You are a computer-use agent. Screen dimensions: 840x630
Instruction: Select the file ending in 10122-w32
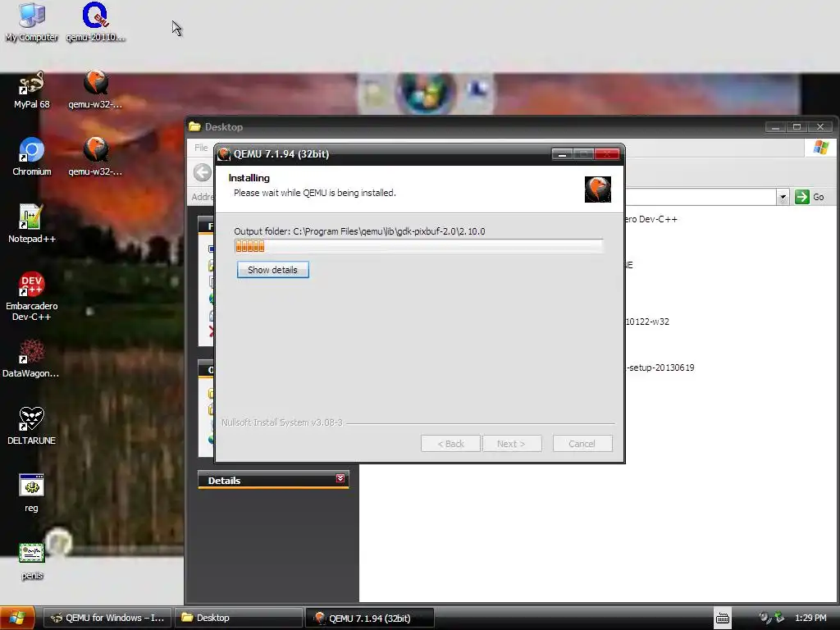tap(647, 322)
